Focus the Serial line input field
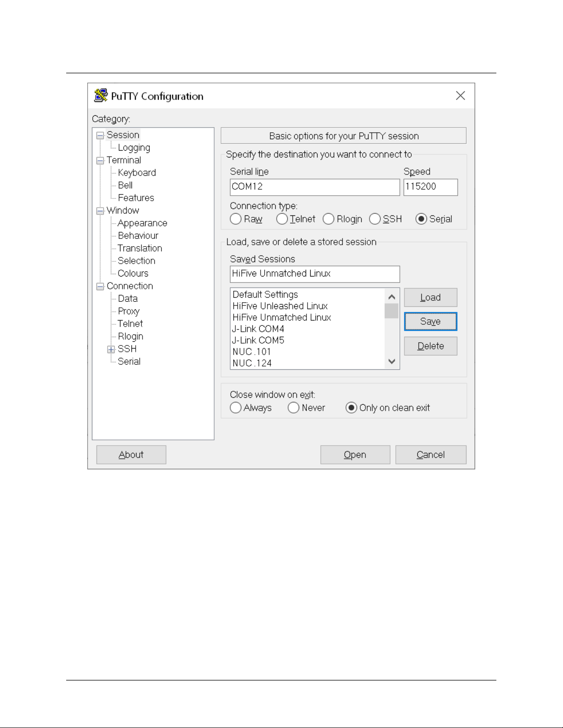The width and height of the screenshot is (563, 728). pos(315,187)
